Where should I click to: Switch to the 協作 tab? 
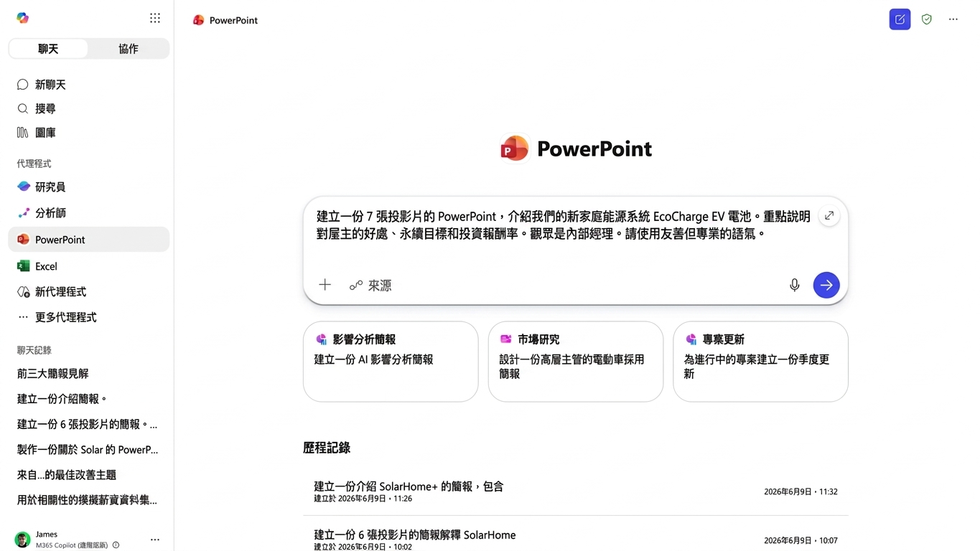point(129,49)
